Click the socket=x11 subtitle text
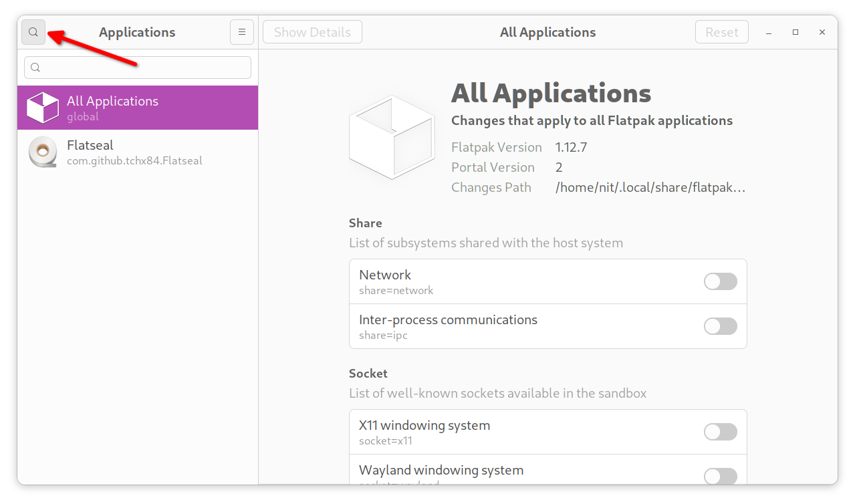 click(386, 441)
